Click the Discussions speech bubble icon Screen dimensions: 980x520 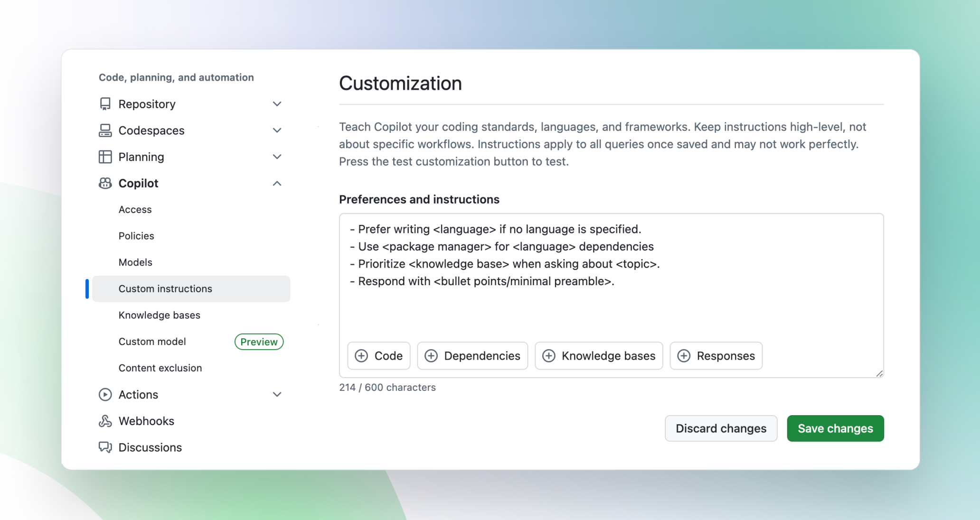point(105,447)
